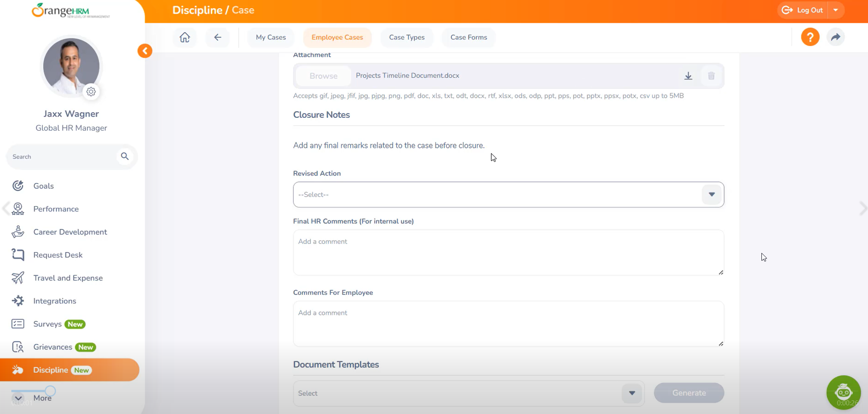The image size is (868, 414).
Task: Click the share arrow icon
Action: point(835,37)
